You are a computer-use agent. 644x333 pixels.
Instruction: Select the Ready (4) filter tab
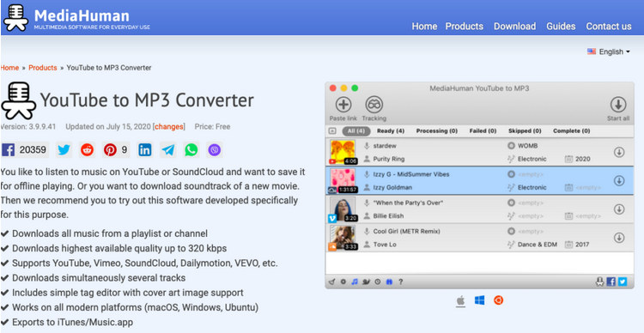391,131
